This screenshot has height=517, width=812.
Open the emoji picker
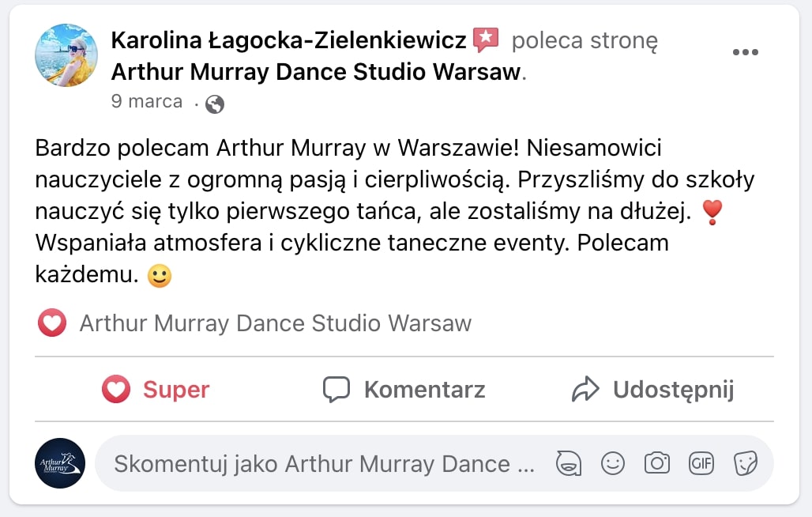click(x=613, y=463)
